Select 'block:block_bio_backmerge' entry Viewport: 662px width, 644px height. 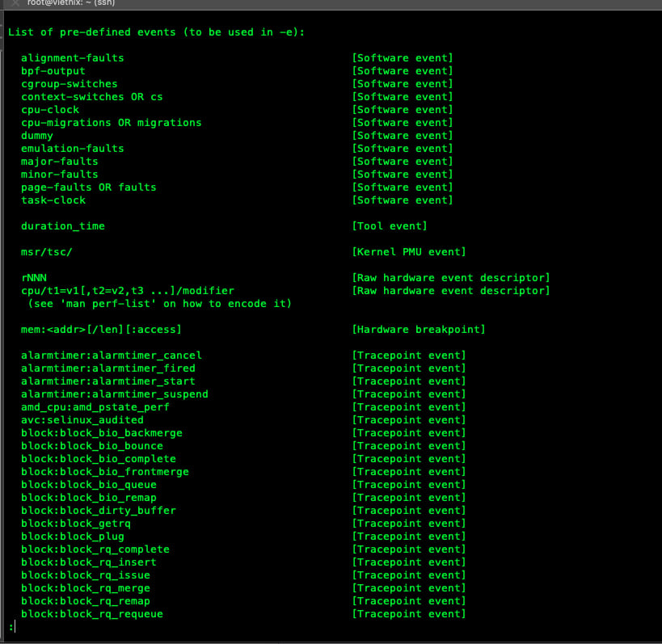click(x=102, y=433)
